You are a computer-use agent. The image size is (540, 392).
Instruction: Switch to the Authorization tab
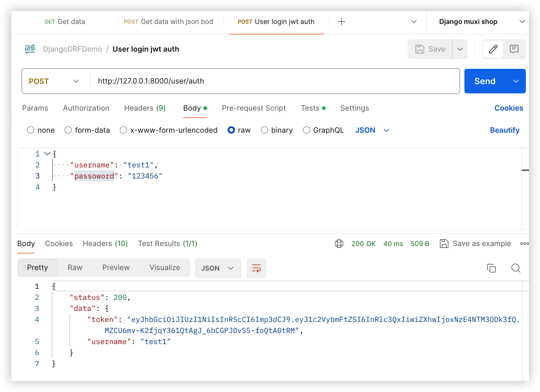click(86, 108)
